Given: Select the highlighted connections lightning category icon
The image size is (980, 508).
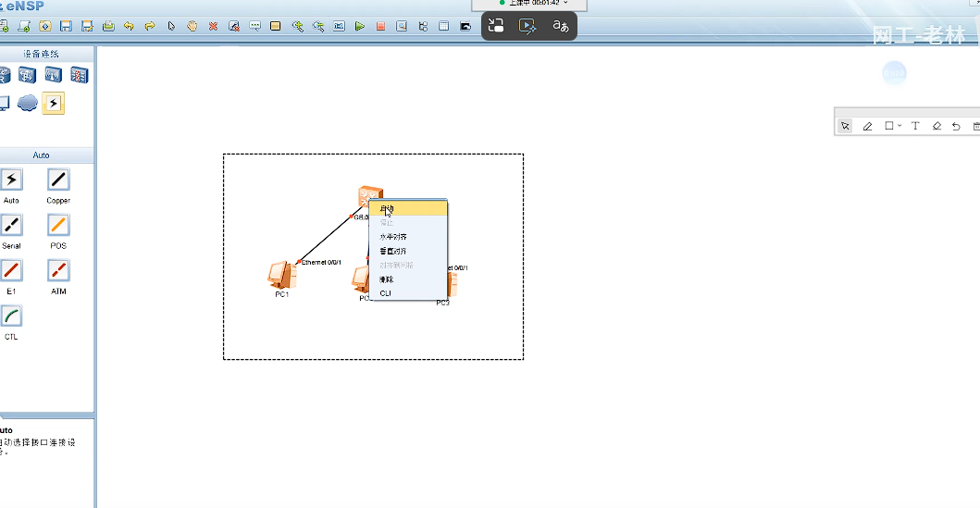Looking at the screenshot, I should coord(53,103).
